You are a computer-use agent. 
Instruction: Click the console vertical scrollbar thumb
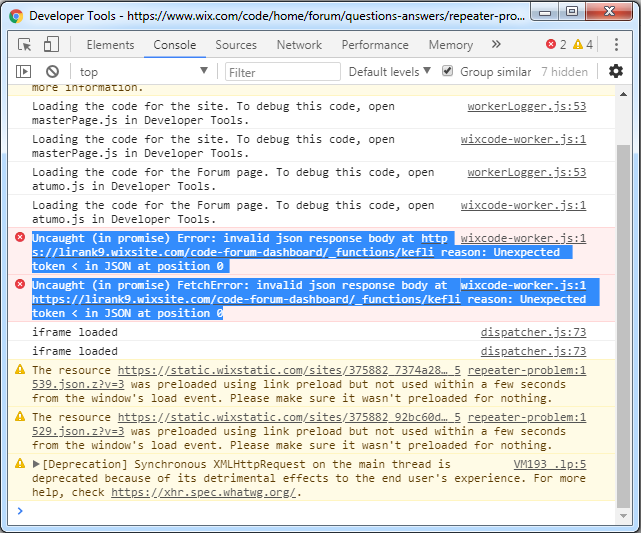pos(623,327)
